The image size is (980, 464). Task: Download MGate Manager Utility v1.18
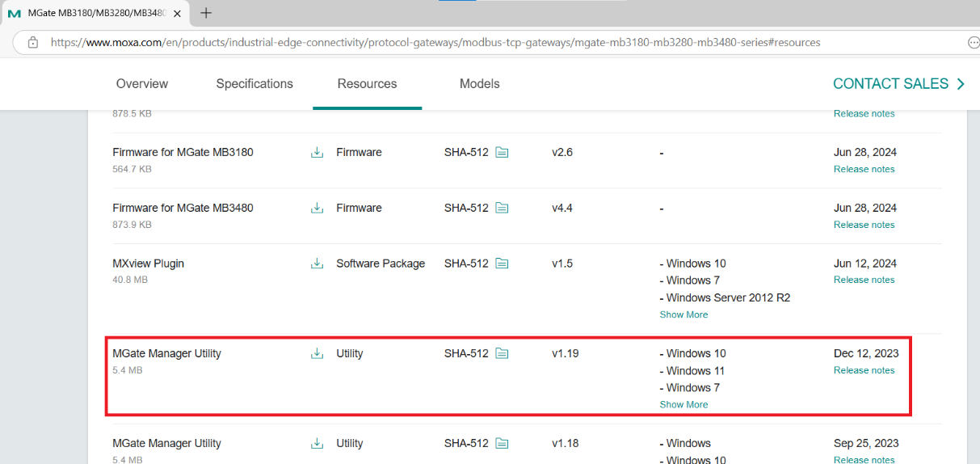point(317,443)
